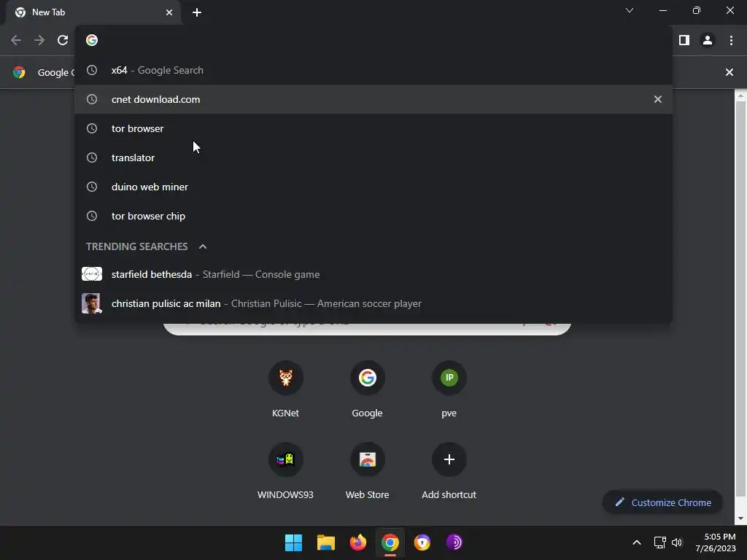Reload the current page
This screenshot has width=747, height=560.
(x=63, y=40)
